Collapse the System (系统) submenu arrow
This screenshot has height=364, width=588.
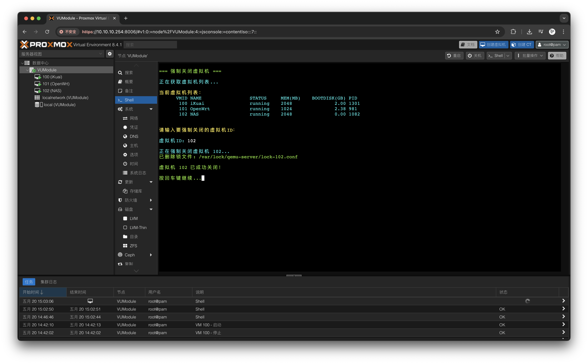[x=151, y=109]
